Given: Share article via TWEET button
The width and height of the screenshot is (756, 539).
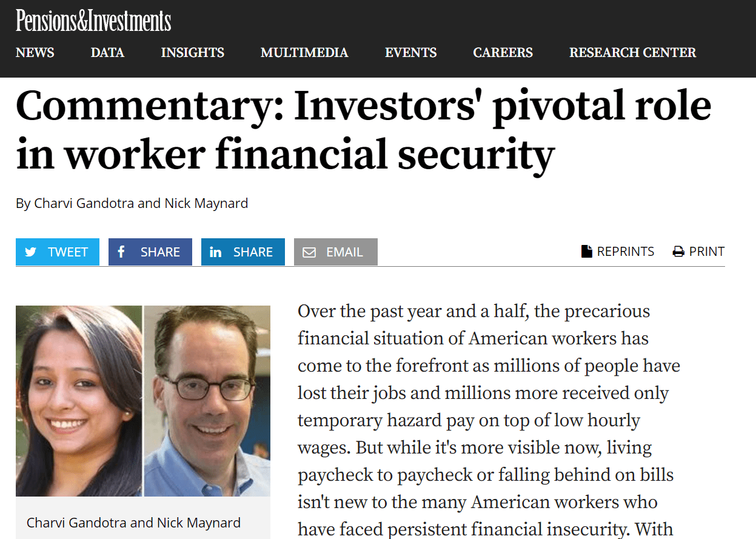Looking at the screenshot, I should point(58,252).
